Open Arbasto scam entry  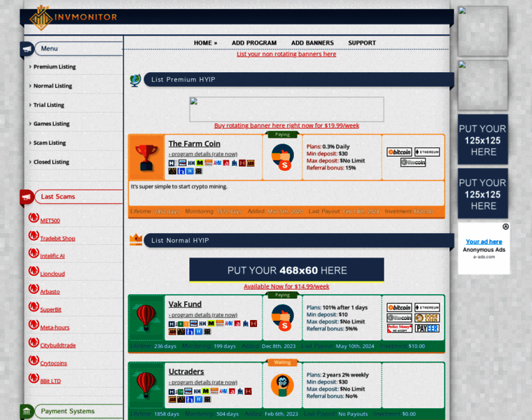pos(50,292)
